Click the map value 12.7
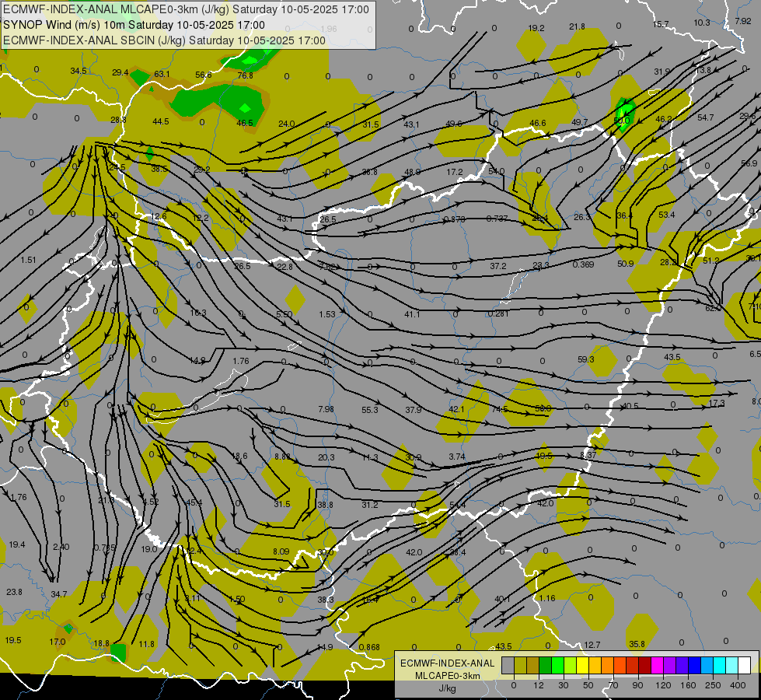 pos(592,645)
